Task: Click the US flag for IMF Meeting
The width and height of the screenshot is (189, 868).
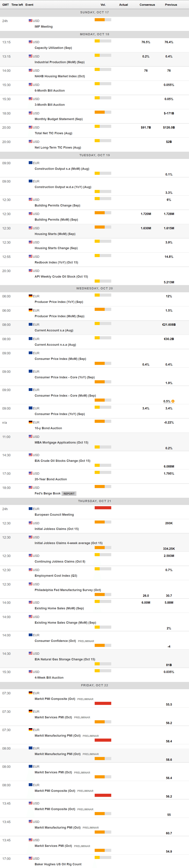Action: [x=30, y=21]
